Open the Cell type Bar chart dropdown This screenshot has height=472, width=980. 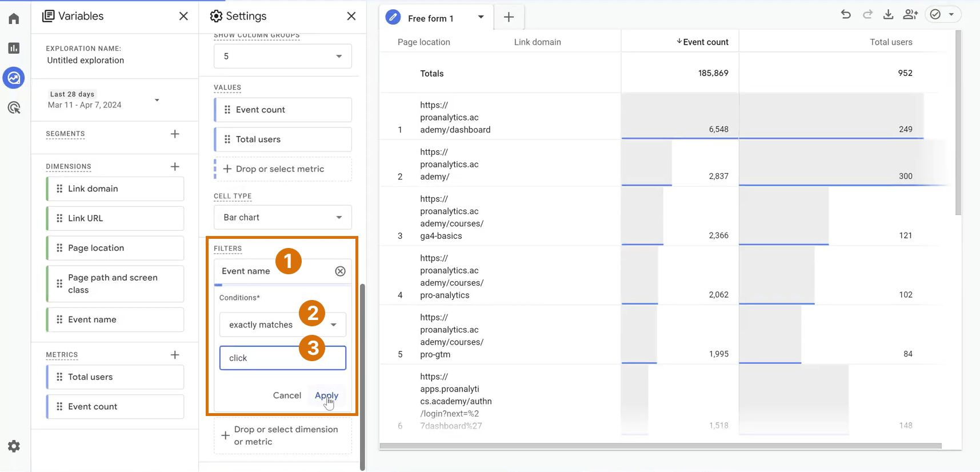[x=283, y=217]
